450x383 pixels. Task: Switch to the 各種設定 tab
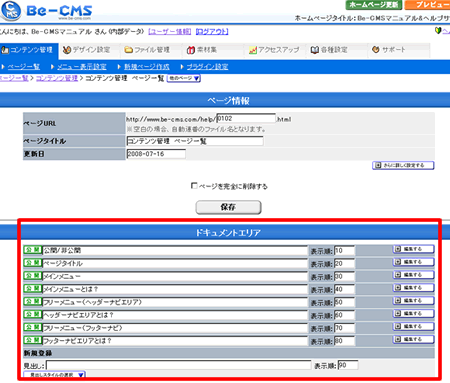pos(329,50)
